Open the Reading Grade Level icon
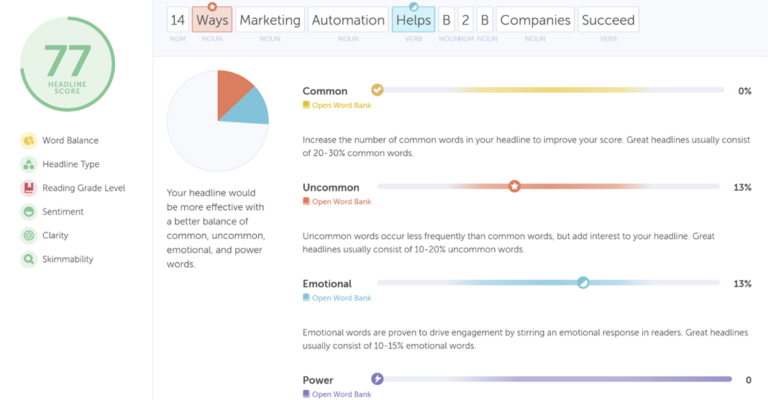 tap(29, 188)
